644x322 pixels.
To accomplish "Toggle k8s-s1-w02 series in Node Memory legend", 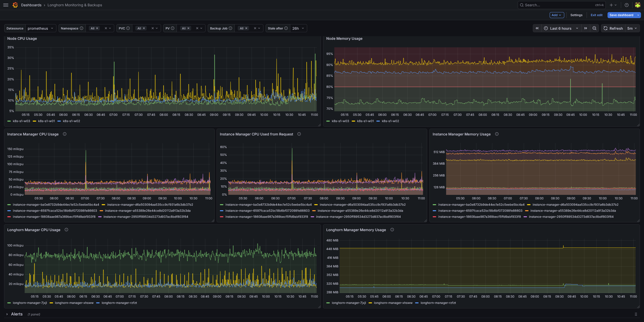I will tap(390, 121).
